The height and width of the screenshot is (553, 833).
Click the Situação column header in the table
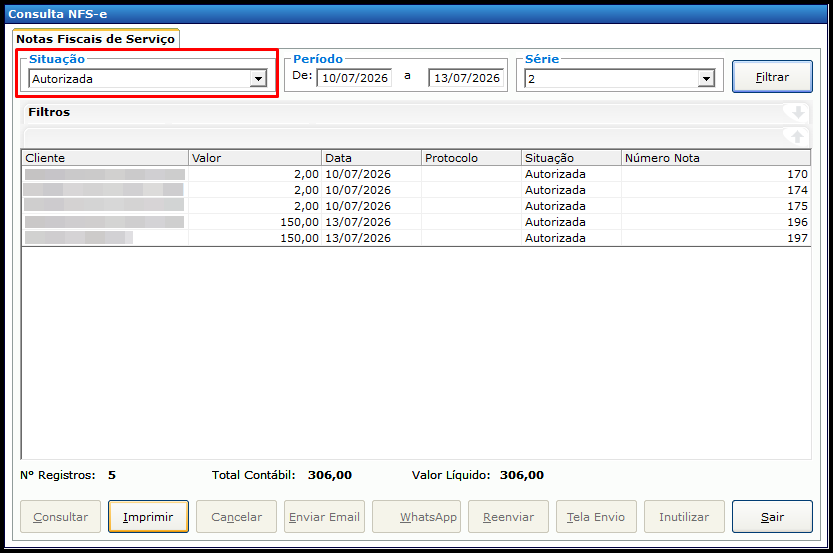(571, 158)
